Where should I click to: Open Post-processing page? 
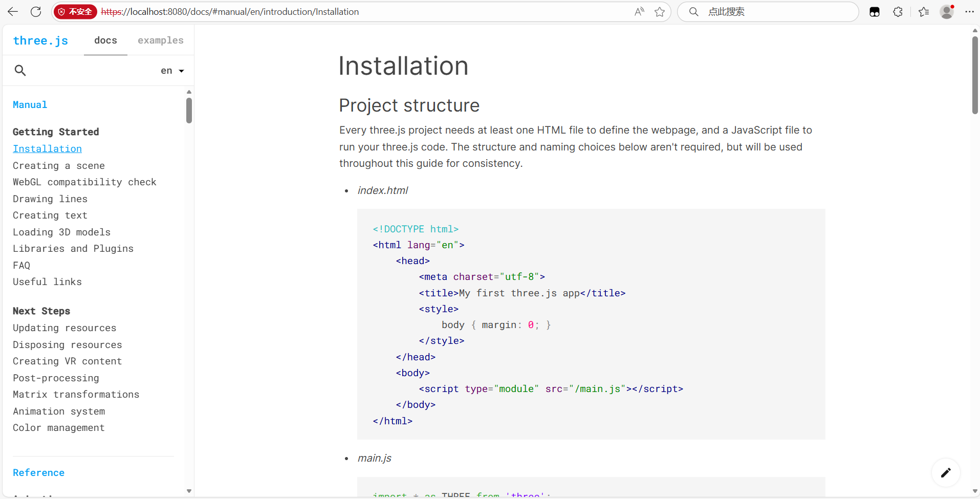(x=56, y=378)
